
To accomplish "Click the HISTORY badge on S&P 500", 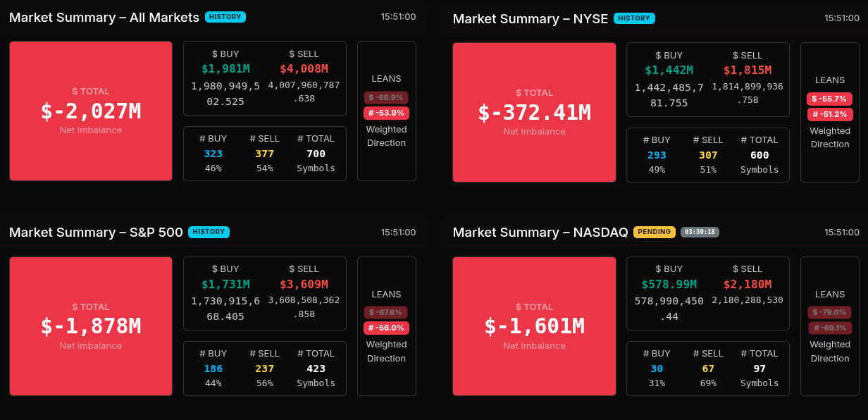I will click(x=209, y=232).
